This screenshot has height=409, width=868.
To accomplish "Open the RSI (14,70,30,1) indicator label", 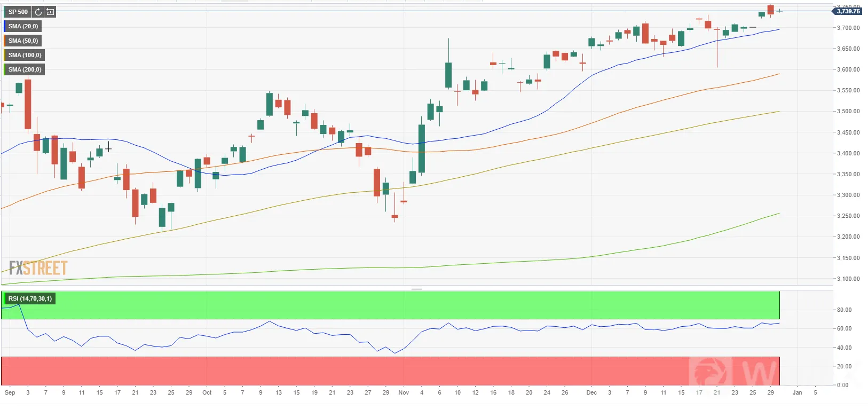I will pyautogui.click(x=30, y=298).
